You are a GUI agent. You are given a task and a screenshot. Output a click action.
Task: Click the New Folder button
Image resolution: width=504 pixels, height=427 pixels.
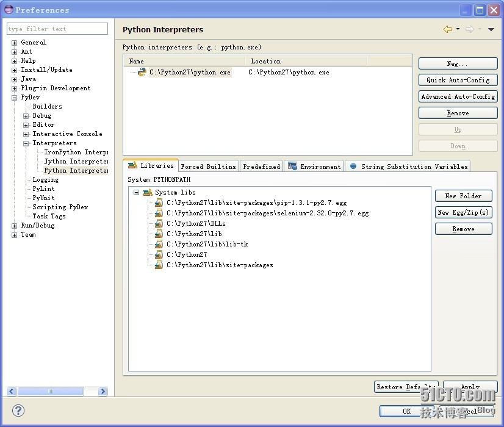point(464,196)
